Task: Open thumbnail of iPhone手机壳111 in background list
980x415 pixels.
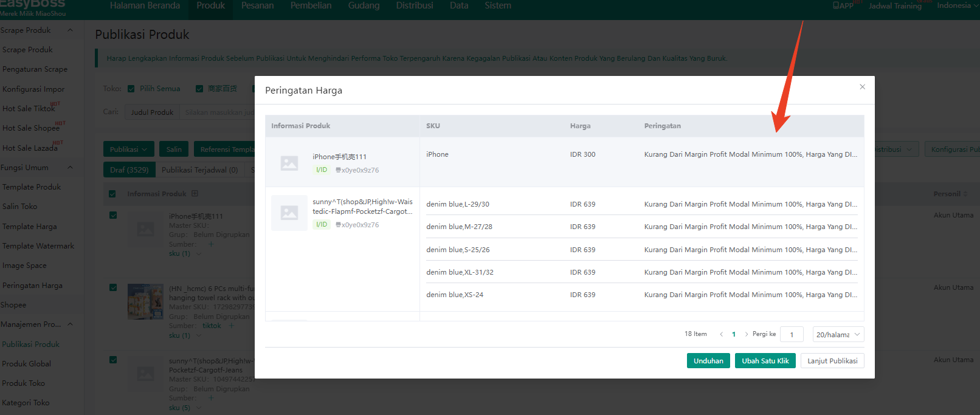Action: click(145, 229)
